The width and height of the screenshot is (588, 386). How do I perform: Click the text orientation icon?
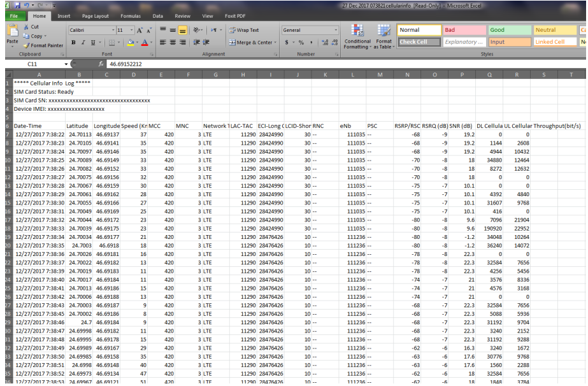click(196, 31)
